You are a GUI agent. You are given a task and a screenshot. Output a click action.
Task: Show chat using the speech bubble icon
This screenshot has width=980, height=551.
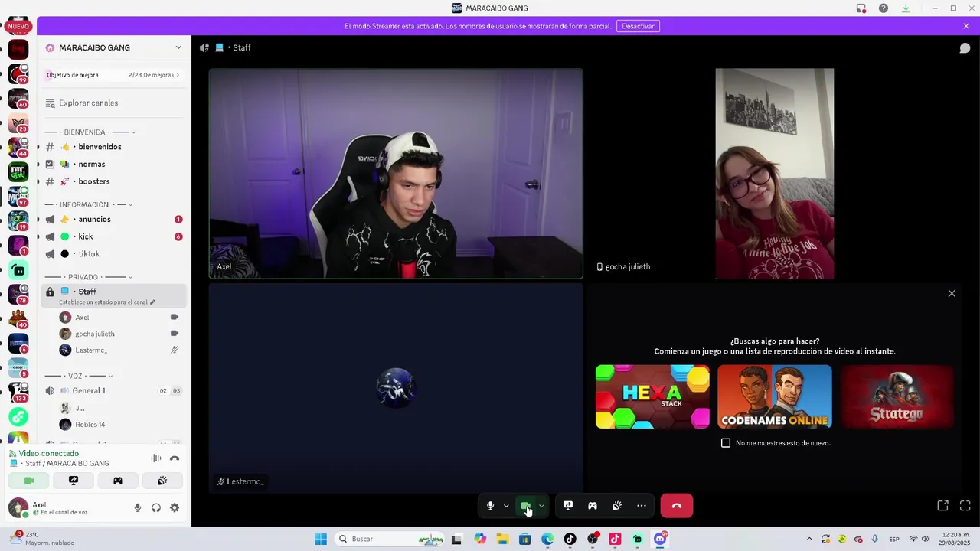965,47
